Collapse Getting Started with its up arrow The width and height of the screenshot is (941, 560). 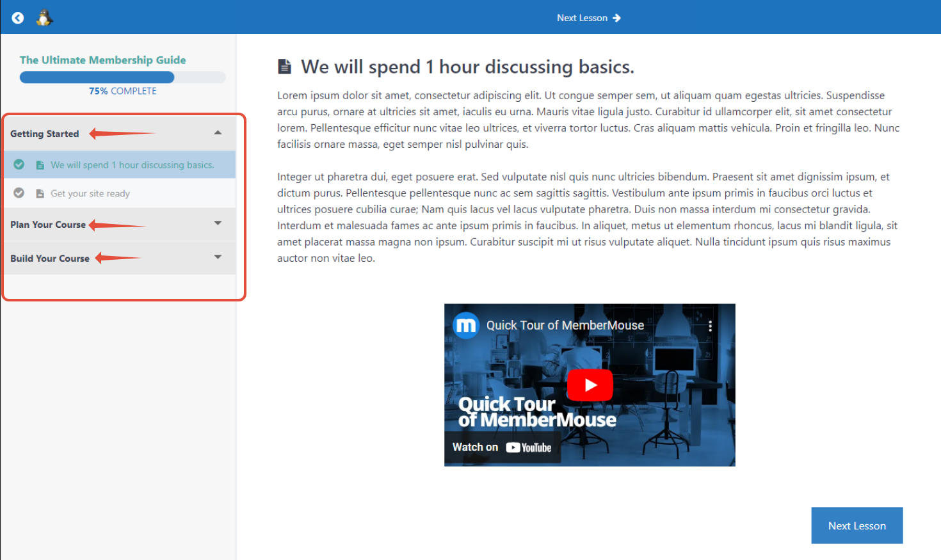(x=218, y=132)
